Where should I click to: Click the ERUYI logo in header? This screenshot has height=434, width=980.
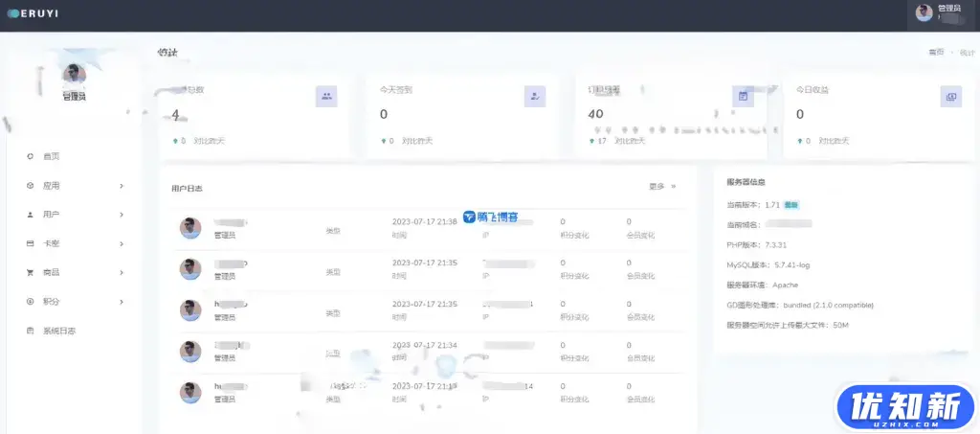pos(33,12)
